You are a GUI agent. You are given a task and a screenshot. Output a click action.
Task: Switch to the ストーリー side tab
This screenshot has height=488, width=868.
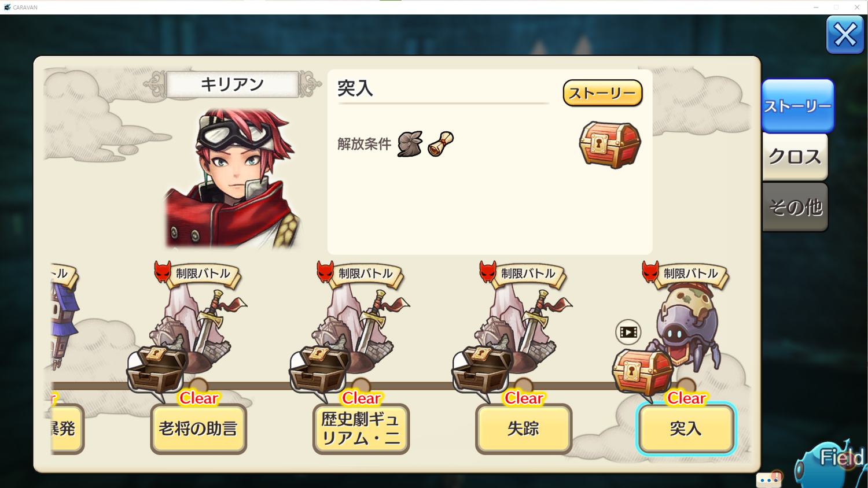coord(798,106)
